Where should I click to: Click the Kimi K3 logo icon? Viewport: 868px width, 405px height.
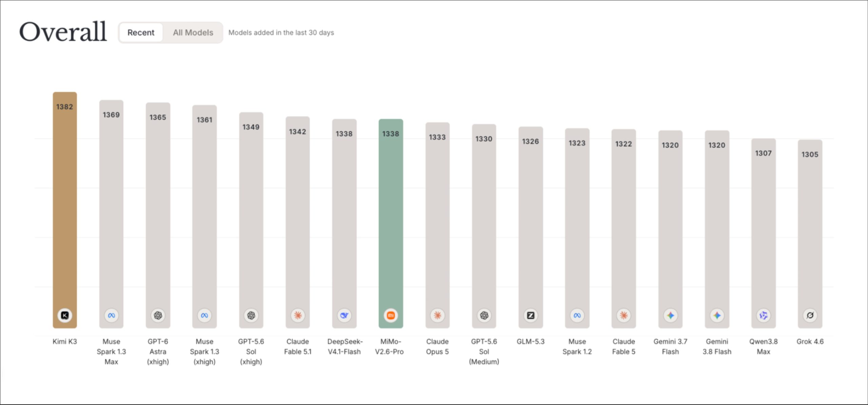[x=65, y=316]
